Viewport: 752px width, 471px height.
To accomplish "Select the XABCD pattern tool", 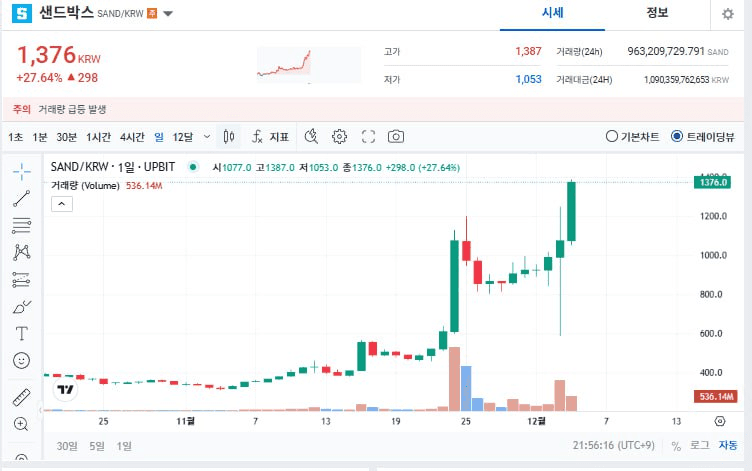I will click(22, 252).
